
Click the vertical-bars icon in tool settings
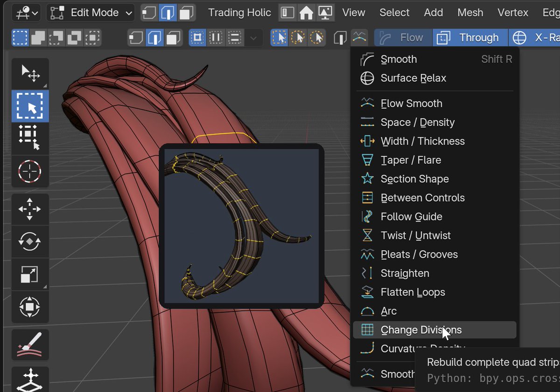(x=216, y=37)
